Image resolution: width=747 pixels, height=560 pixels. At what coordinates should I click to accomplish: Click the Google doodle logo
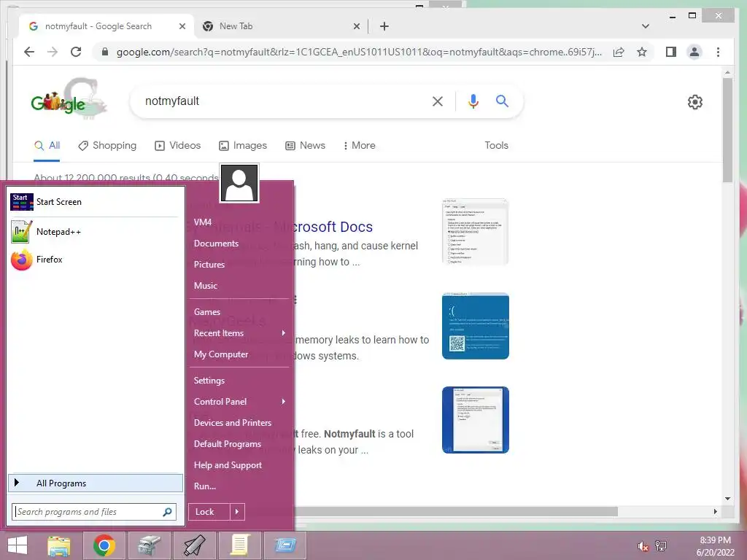68,99
